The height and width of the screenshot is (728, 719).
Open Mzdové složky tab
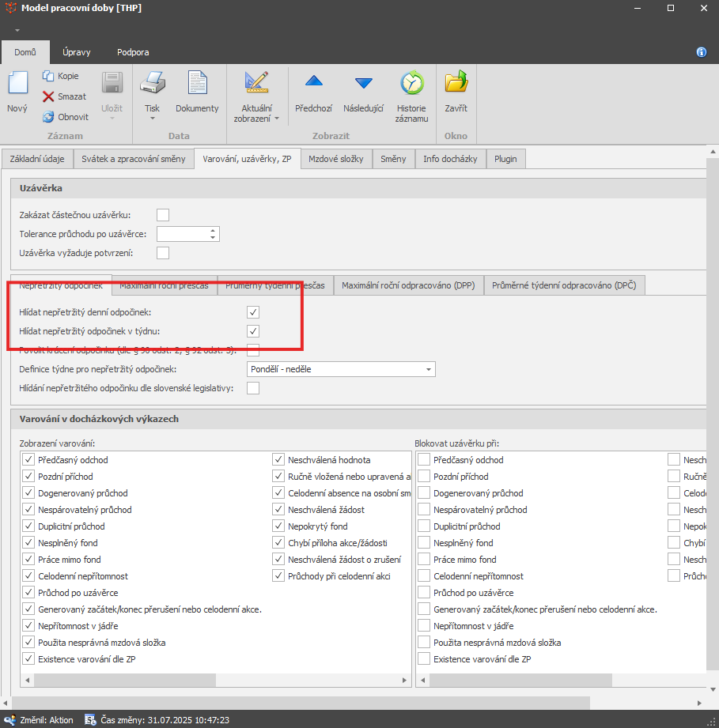pyautogui.click(x=336, y=159)
